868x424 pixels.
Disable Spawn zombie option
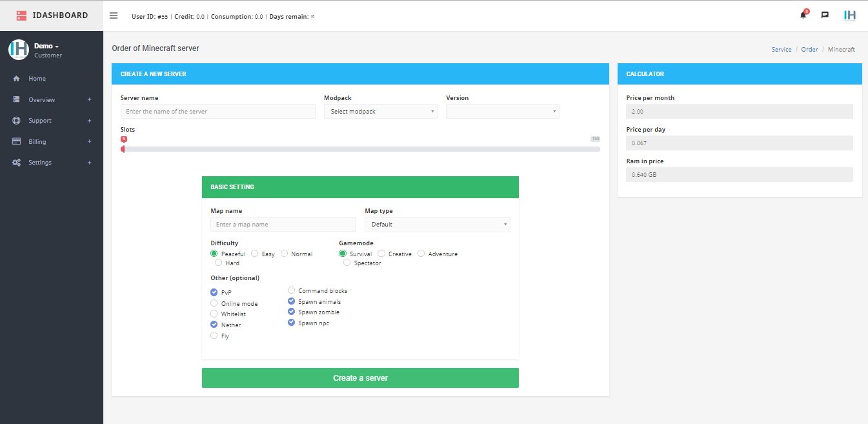(x=291, y=312)
